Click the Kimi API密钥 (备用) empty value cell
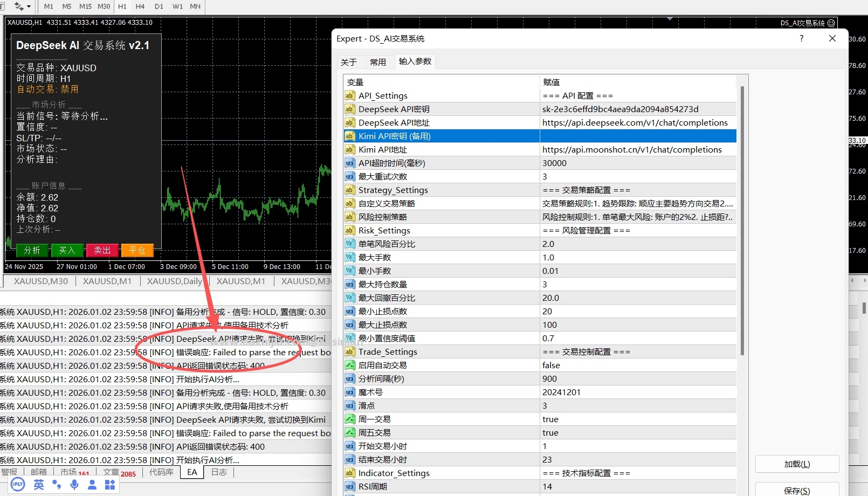 pos(638,136)
